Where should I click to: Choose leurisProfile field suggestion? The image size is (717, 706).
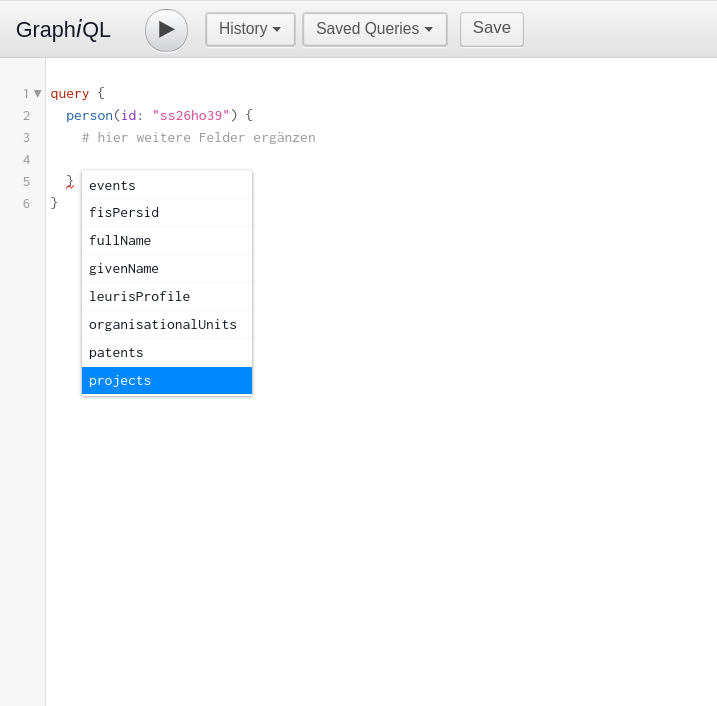(167, 297)
